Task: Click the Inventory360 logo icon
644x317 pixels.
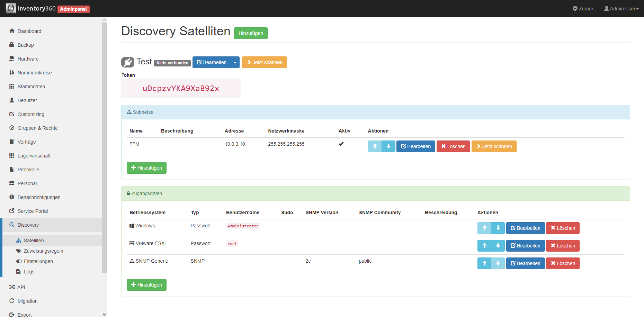Action: tap(11, 8)
